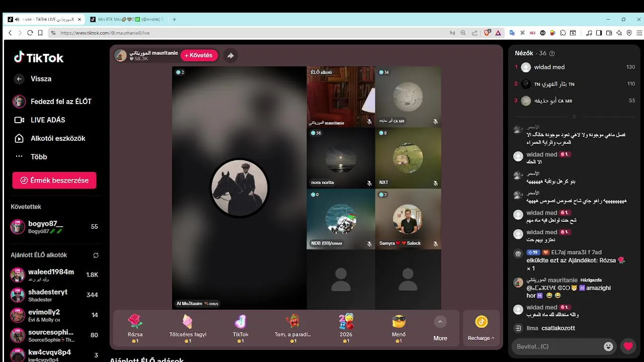Screen dimensions: 644x362
Task: Click the Követés follow button
Action: pyautogui.click(x=200, y=55)
